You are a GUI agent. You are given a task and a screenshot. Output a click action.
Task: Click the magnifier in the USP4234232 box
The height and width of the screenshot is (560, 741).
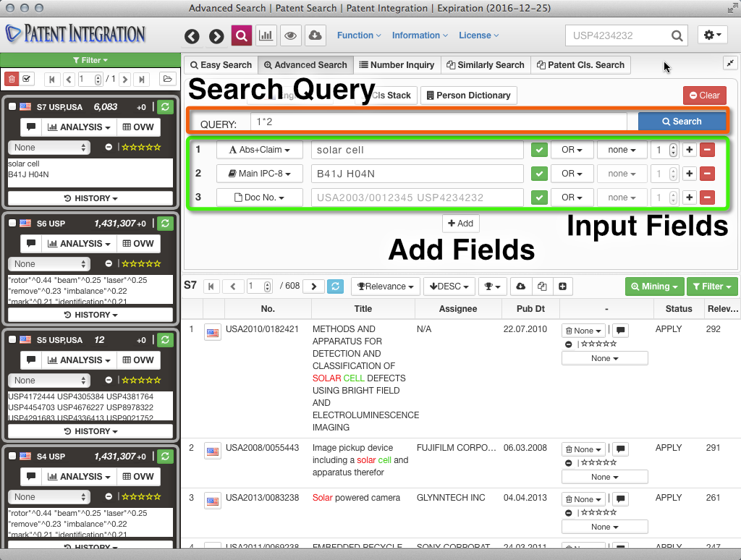tap(677, 35)
